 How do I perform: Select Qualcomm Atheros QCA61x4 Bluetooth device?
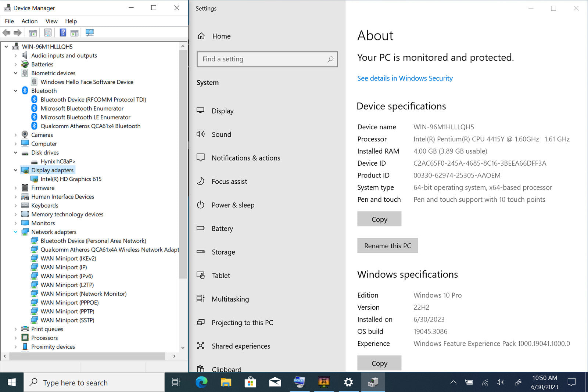[90, 126]
